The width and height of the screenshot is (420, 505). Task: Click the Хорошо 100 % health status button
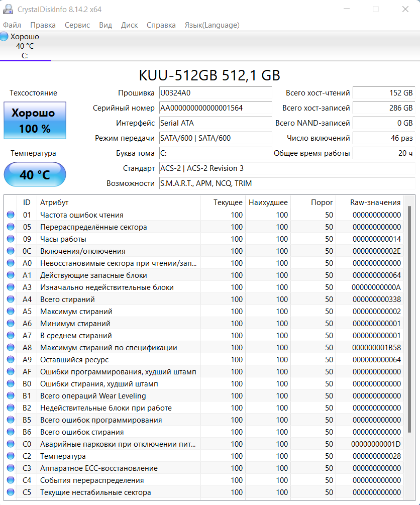[35, 121]
